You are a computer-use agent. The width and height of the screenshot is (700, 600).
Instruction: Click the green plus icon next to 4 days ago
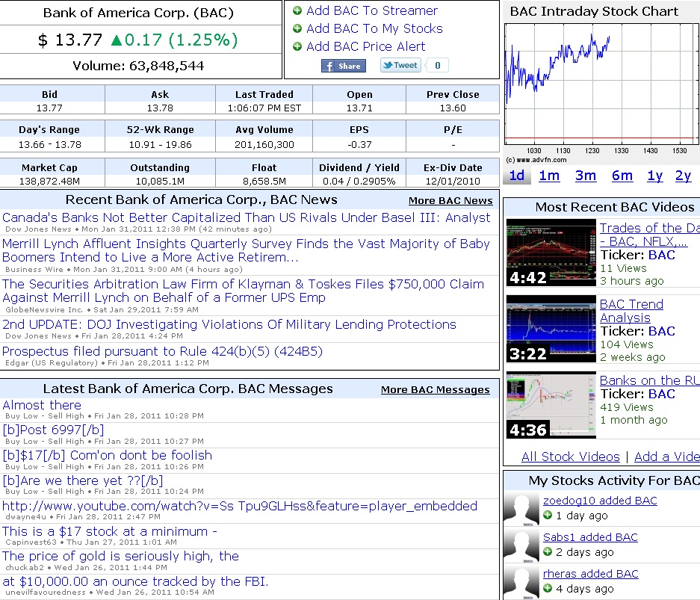pyautogui.click(x=548, y=588)
